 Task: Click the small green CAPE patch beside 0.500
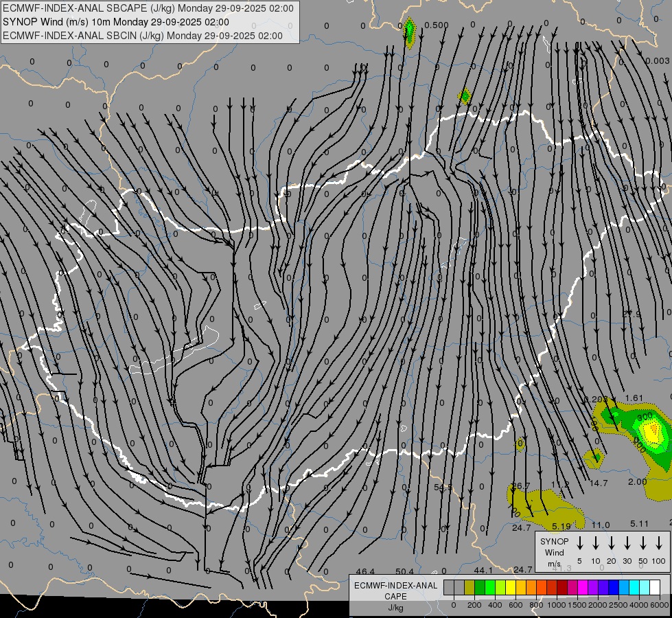[410, 32]
